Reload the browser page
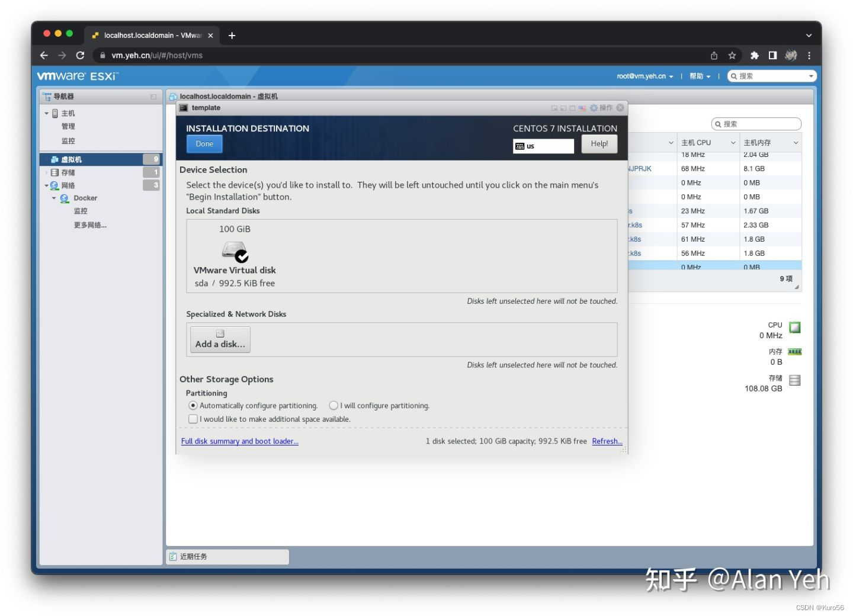Screen dimensions: 853x616 click(80, 55)
